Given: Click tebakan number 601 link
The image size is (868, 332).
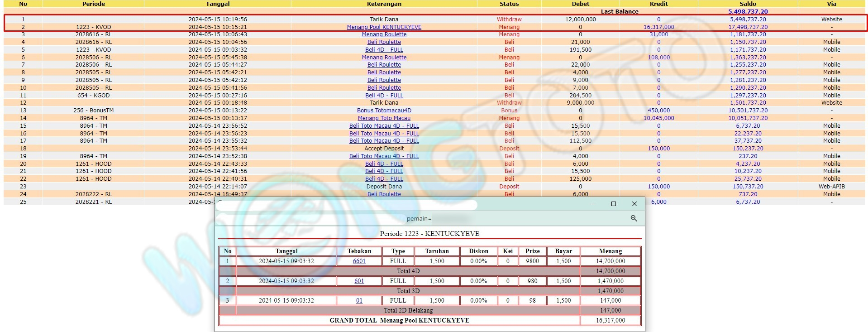Looking at the screenshot, I should (x=359, y=281).
